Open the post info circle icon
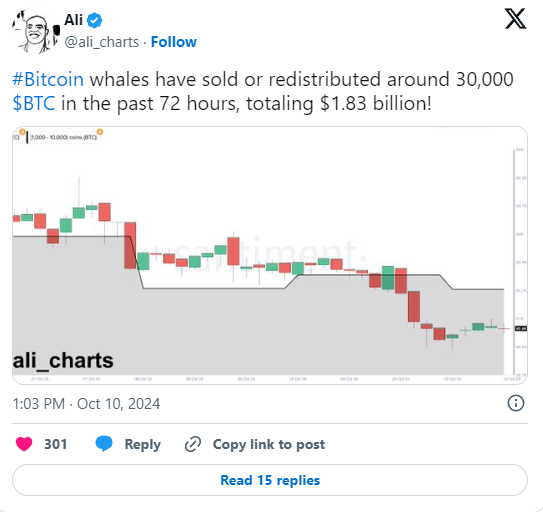 [516, 403]
